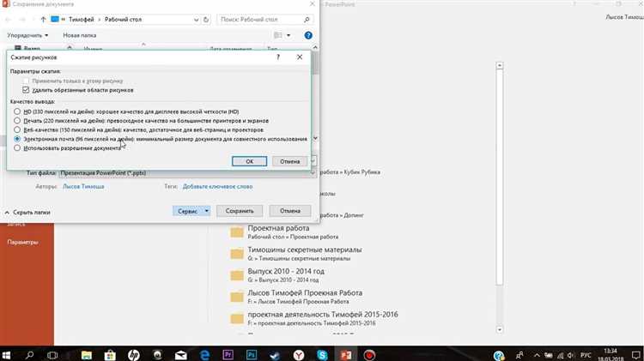Switch the РУС input language
The image size is (644, 361).
click(x=586, y=355)
